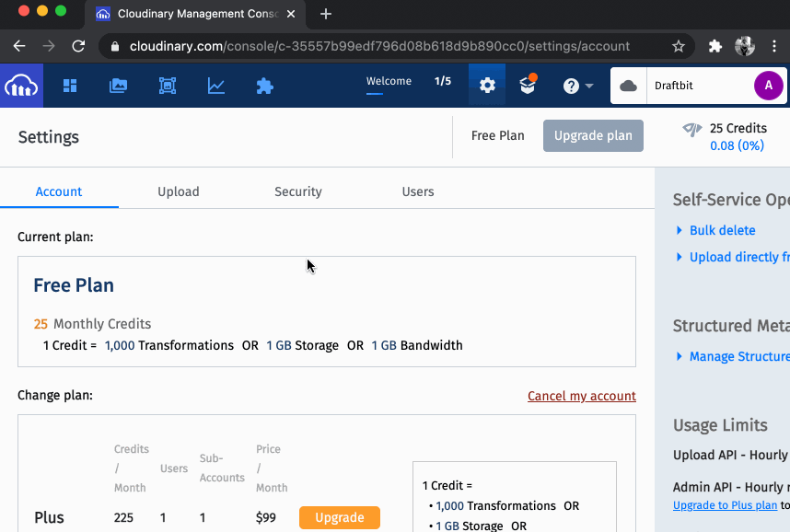The width and height of the screenshot is (790, 532).
Task: Click the 0.08 (0%) credits usage link
Action: (x=737, y=145)
